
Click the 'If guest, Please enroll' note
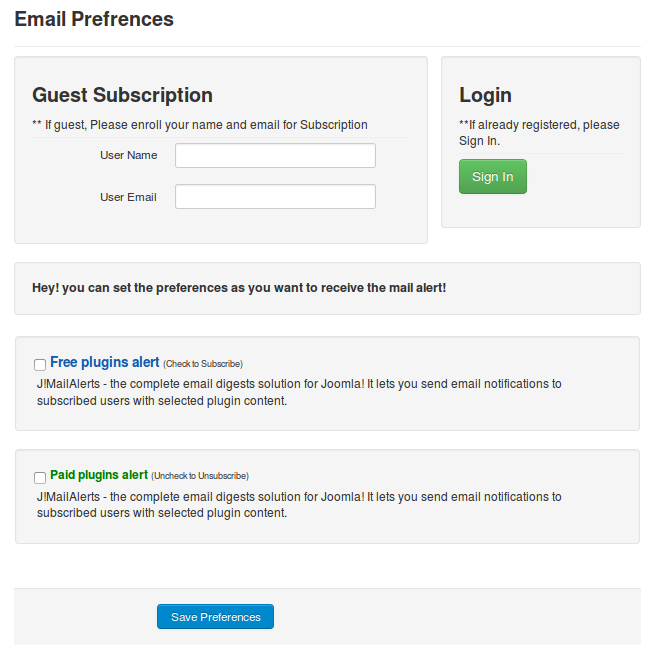(x=200, y=125)
